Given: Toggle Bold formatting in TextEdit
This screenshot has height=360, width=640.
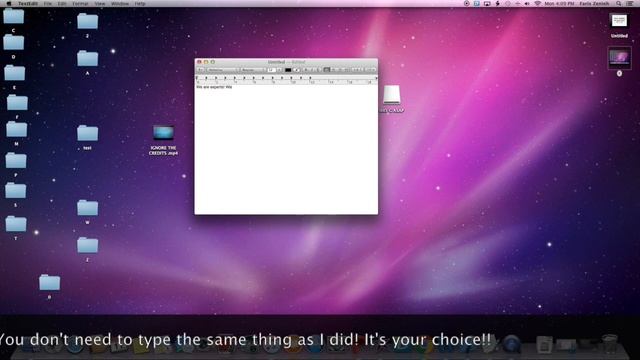Looking at the screenshot, I should (305, 70).
